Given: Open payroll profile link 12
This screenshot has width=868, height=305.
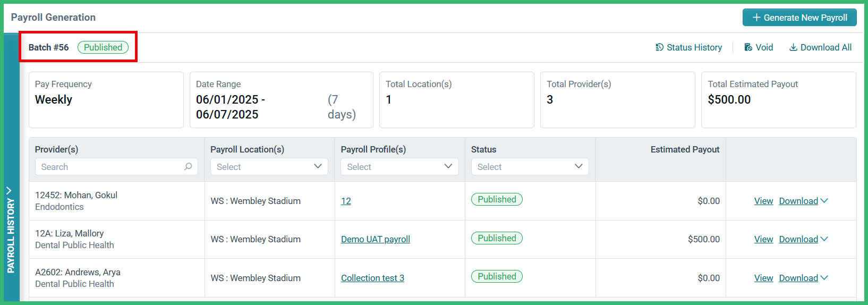Looking at the screenshot, I should [346, 201].
